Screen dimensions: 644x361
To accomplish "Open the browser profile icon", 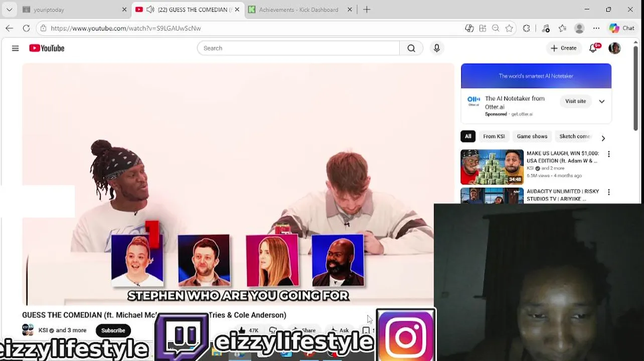I will [x=579, y=28].
